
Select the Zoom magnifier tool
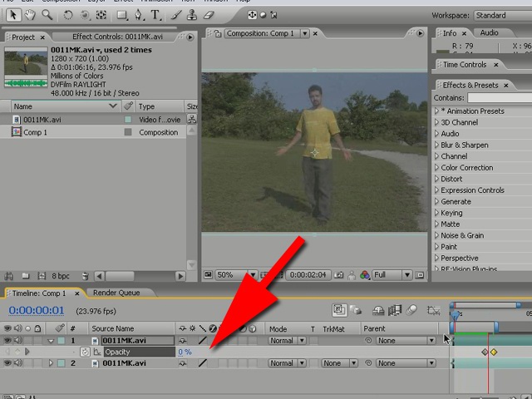pos(47,15)
